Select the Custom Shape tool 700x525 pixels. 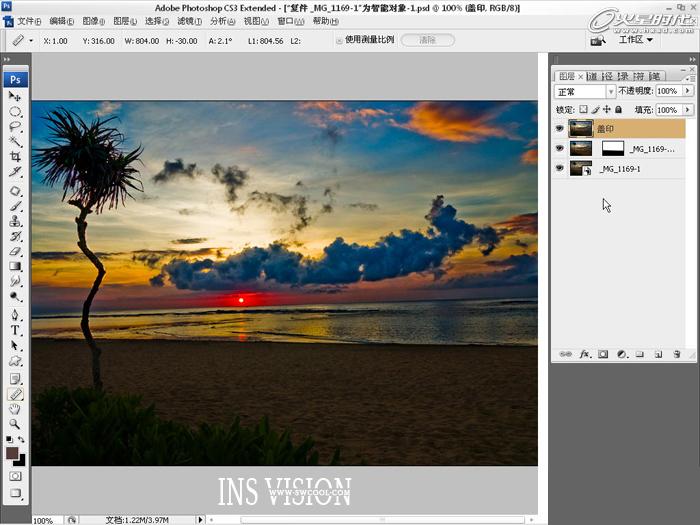click(x=15, y=361)
